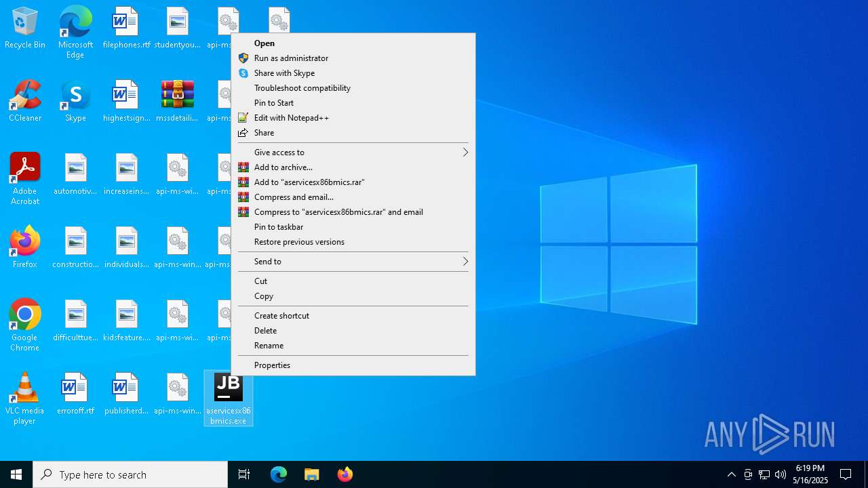Select the aservicesx86bmics.exe JB icon
This screenshot has width=868, height=488.
coord(229,399)
